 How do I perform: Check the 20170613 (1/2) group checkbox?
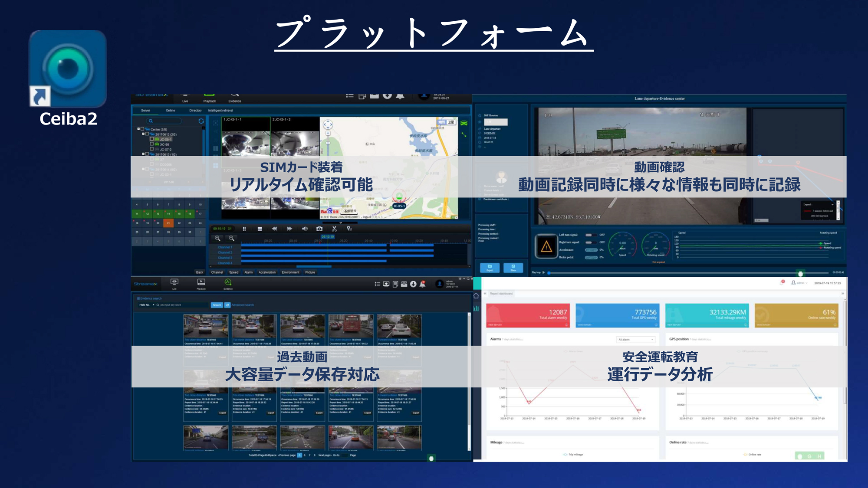[147, 154]
